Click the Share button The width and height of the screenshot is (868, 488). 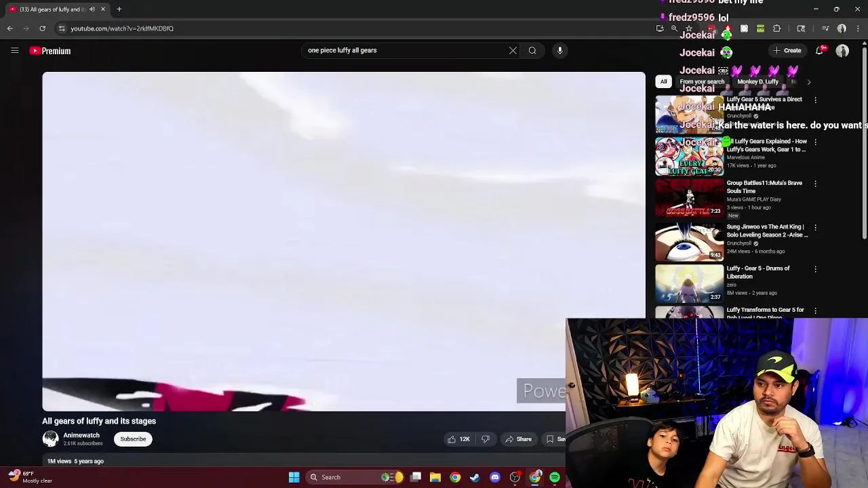tap(518, 439)
